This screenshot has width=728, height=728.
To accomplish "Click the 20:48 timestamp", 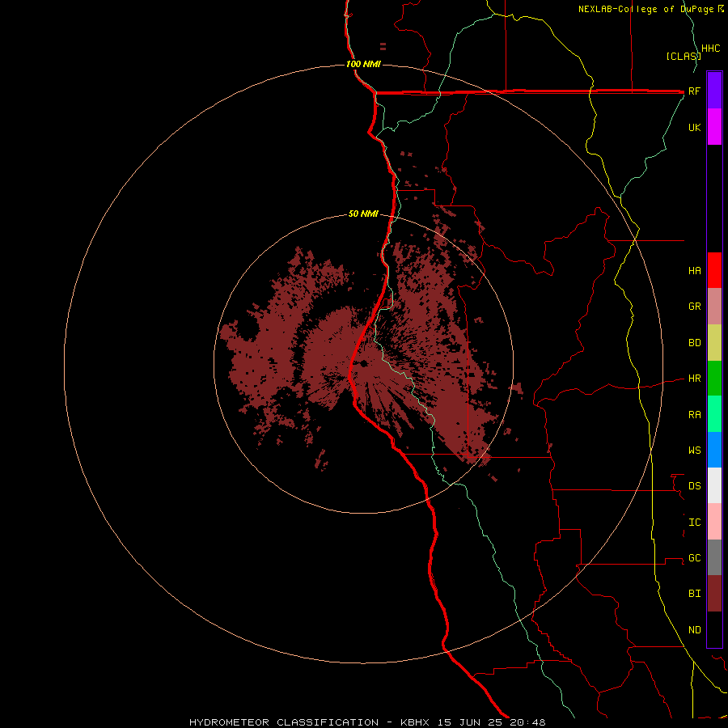I will (x=527, y=722).
